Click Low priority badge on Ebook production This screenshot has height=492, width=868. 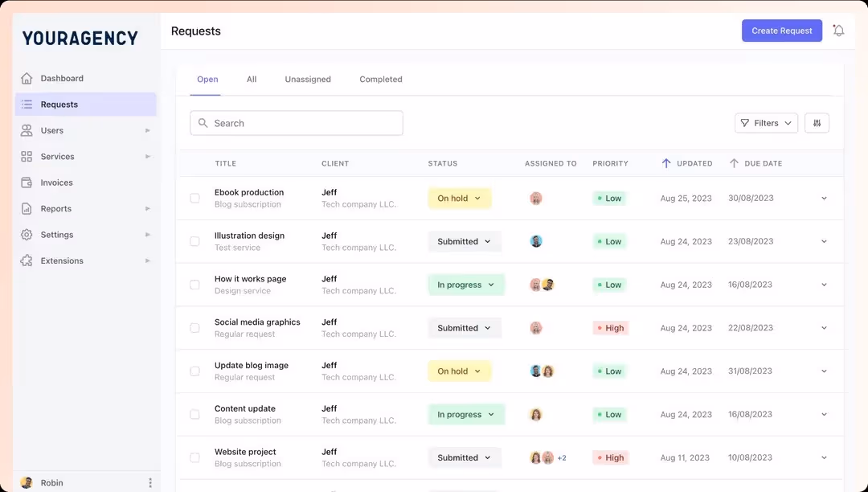[609, 198]
